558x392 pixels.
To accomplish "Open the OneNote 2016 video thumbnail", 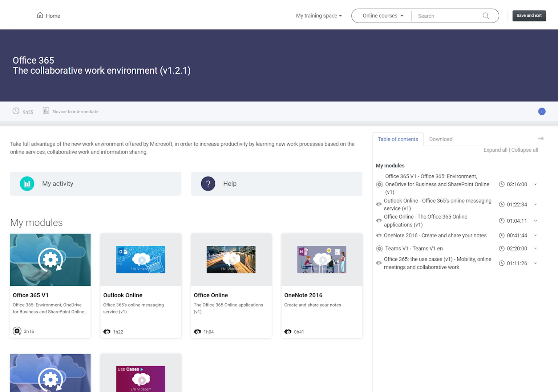I will pos(322,260).
